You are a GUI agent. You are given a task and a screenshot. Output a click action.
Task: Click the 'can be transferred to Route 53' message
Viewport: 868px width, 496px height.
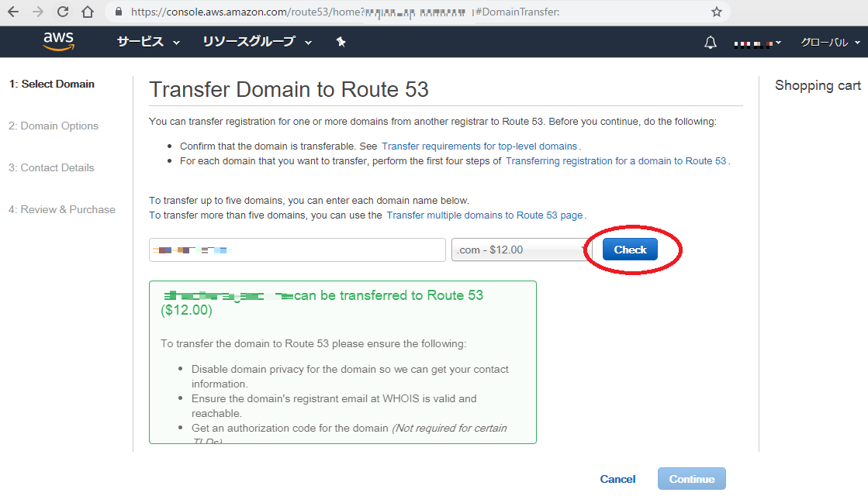322,302
